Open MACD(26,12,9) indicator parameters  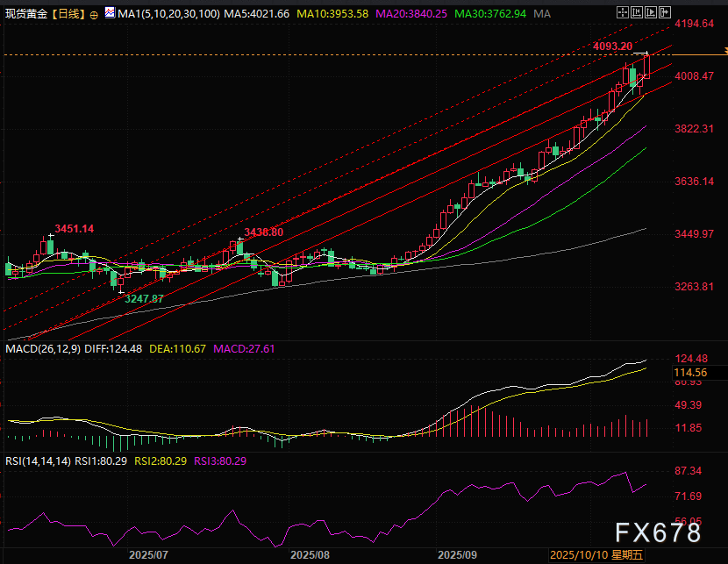click(x=42, y=348)
